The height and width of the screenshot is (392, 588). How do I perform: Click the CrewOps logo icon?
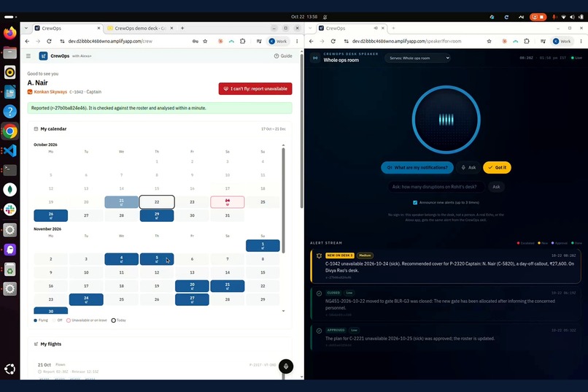(x=43, y=56)
